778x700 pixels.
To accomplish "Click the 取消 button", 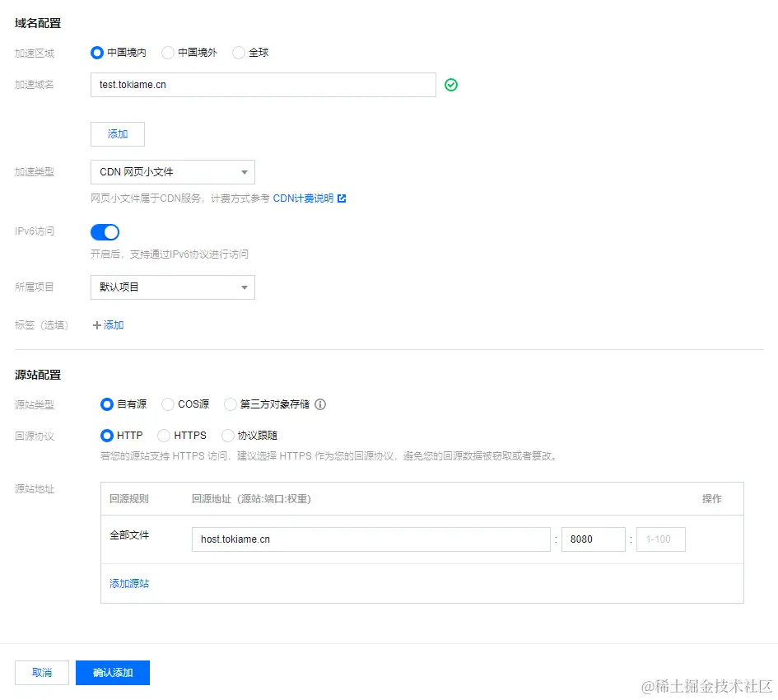I will (x=42, y=673).
